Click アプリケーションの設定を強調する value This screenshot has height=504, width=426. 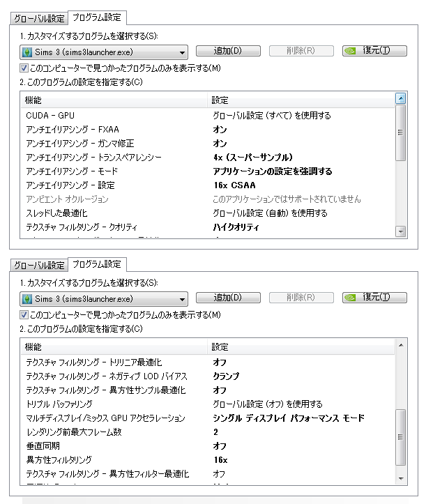tap(273, 171)
